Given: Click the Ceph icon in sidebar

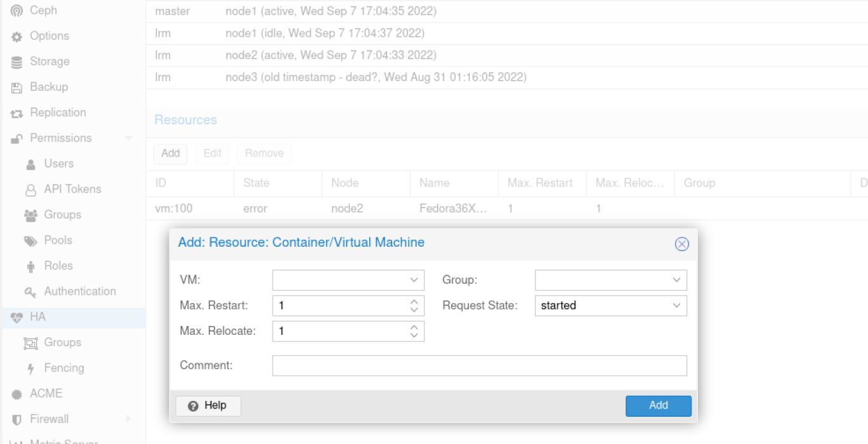Looking at the screenshot, I should [17, 11].
